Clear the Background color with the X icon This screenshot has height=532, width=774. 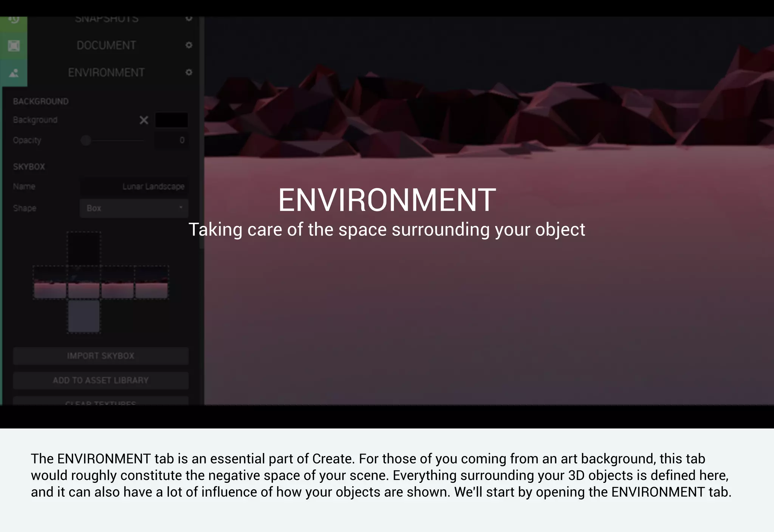144,120
